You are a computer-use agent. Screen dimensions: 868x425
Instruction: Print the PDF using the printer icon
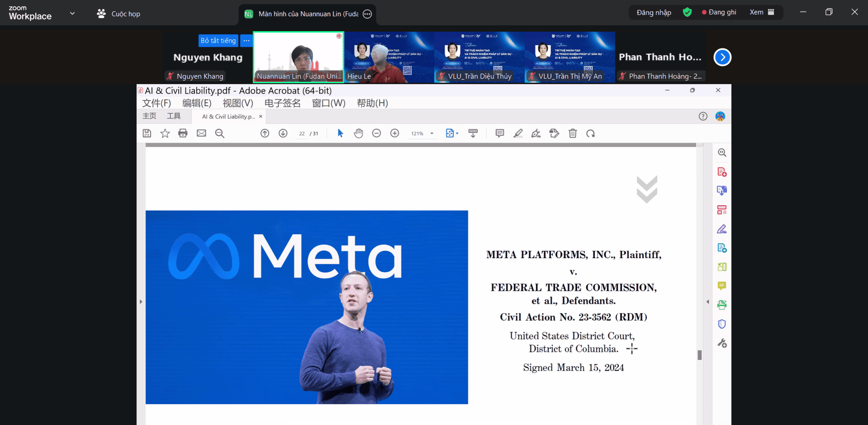183,133
